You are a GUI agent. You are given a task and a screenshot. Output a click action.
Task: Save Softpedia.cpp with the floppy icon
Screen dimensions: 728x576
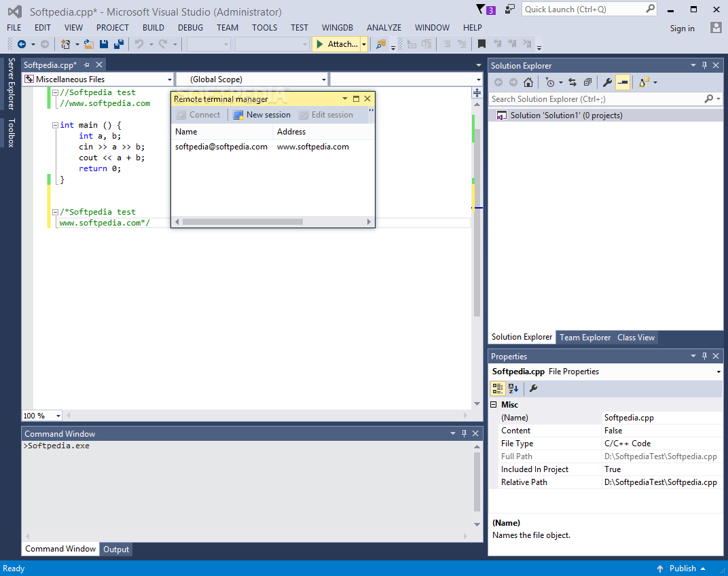tap(104, 44)
